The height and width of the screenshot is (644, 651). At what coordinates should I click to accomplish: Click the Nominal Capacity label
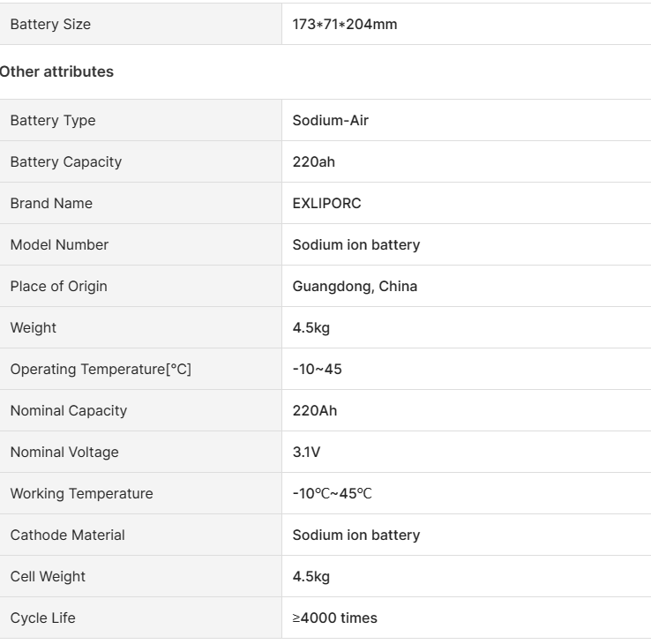tap(69, 410)
